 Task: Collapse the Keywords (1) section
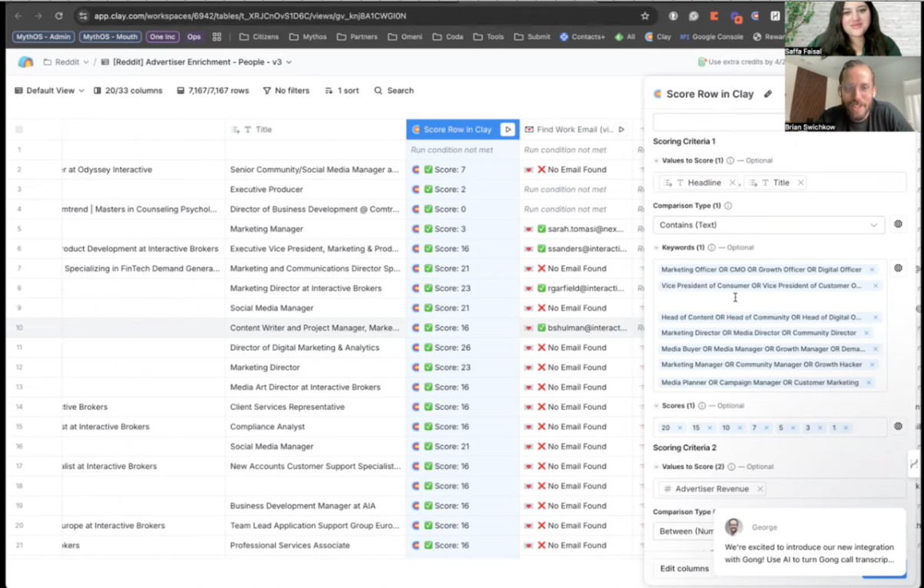click(x=657, y=247)
